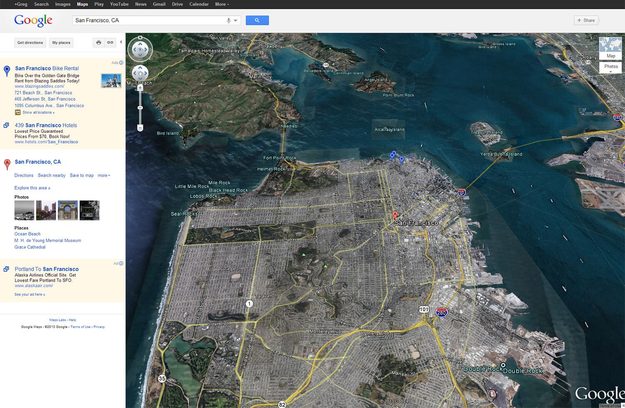Viewport: 625px width, 408px height.
Task: Click the Search nearby link
Action: click(x=51, y=175)
